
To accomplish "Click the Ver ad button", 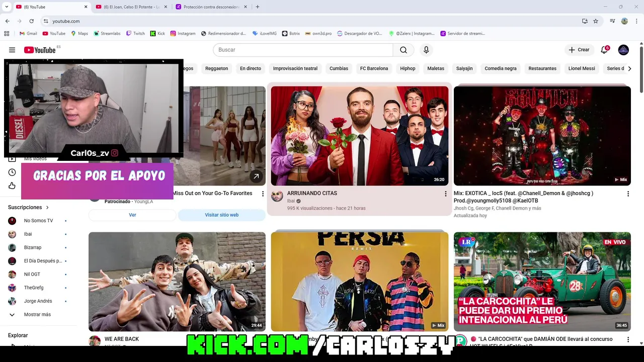I will [132, 215].
